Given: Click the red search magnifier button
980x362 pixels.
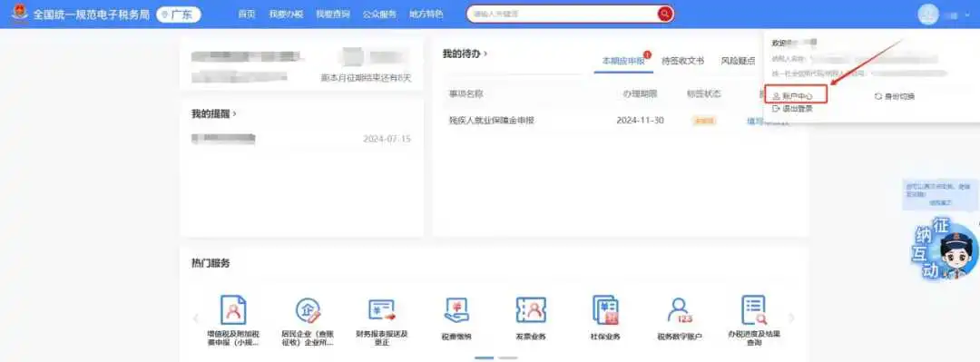Looking at the screenshot, I should 664,14.
